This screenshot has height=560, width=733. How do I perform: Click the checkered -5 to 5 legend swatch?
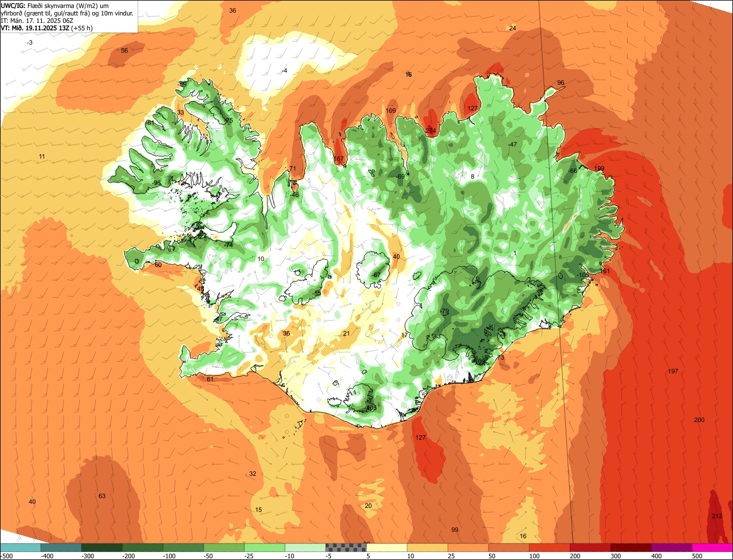(346, 547)
